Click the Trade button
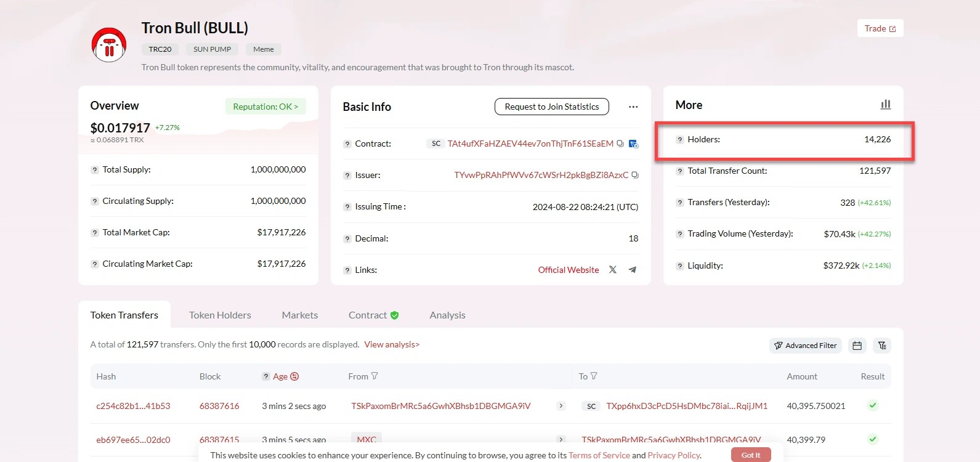 [880, 28]
